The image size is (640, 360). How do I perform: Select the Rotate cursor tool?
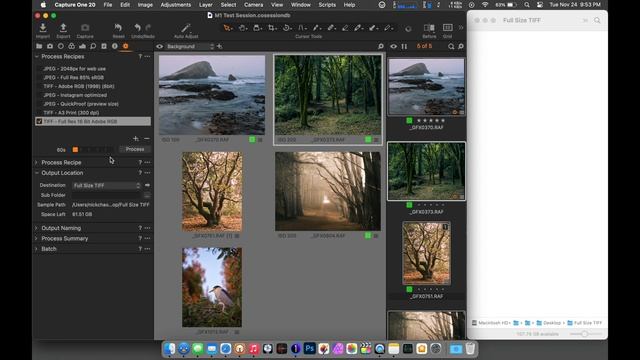coord(287,28)
